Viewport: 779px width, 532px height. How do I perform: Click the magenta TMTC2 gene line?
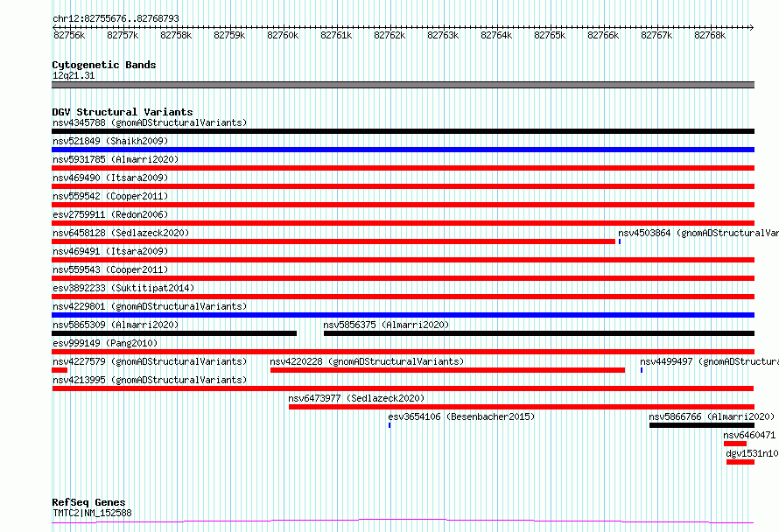(x=403, y=521)
